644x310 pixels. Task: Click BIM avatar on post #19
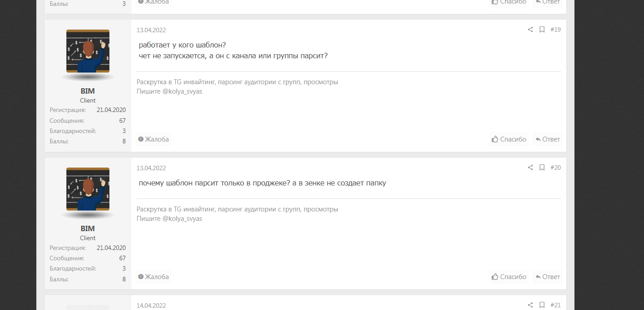pyautogui.click(x=88, y=51)
